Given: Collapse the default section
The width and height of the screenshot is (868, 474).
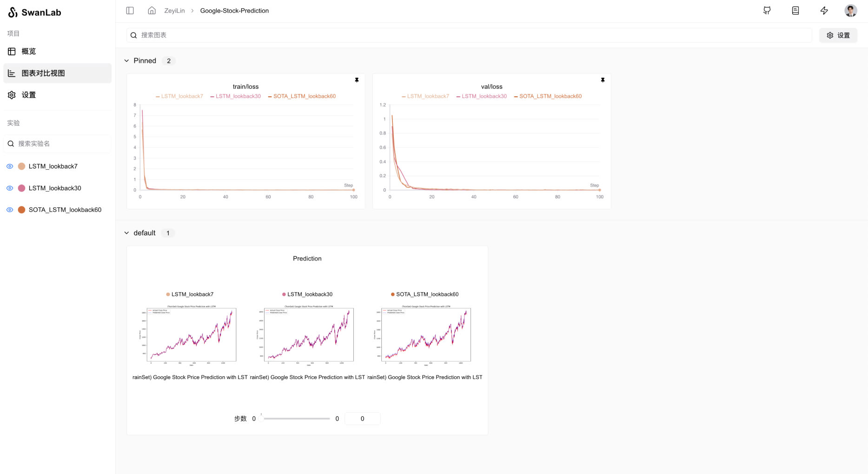Looking at the screenshot, I should pyautogui.click(x=126, y=233).
